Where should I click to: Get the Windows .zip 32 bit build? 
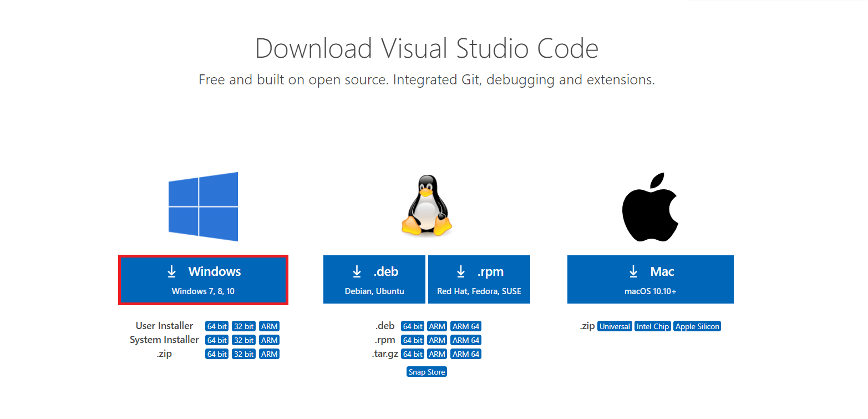243,354
